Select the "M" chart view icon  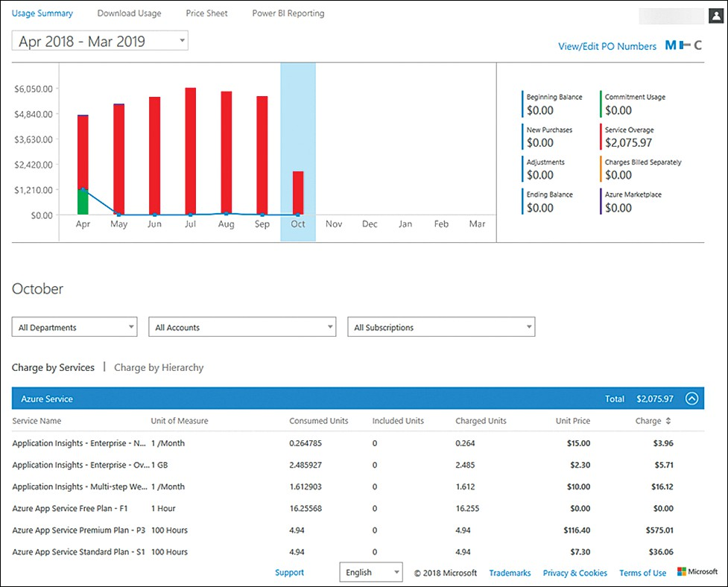click(671, 45)
